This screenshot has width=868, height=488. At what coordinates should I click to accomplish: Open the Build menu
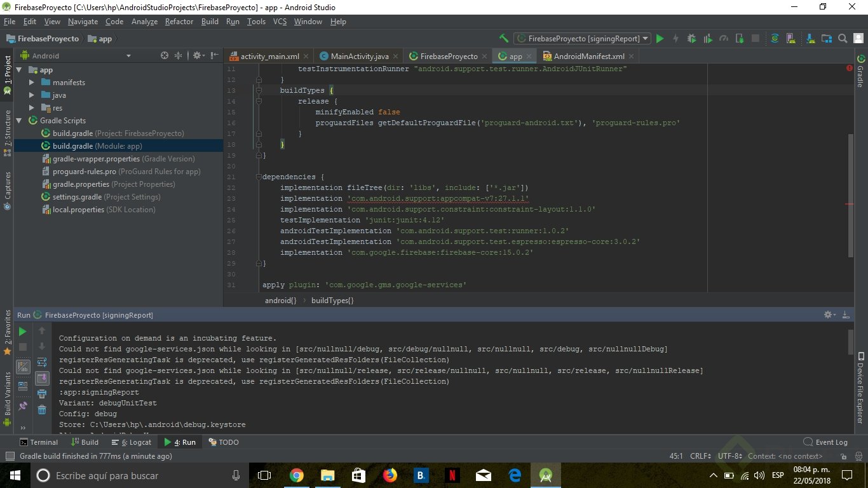(x=210, y=21)
